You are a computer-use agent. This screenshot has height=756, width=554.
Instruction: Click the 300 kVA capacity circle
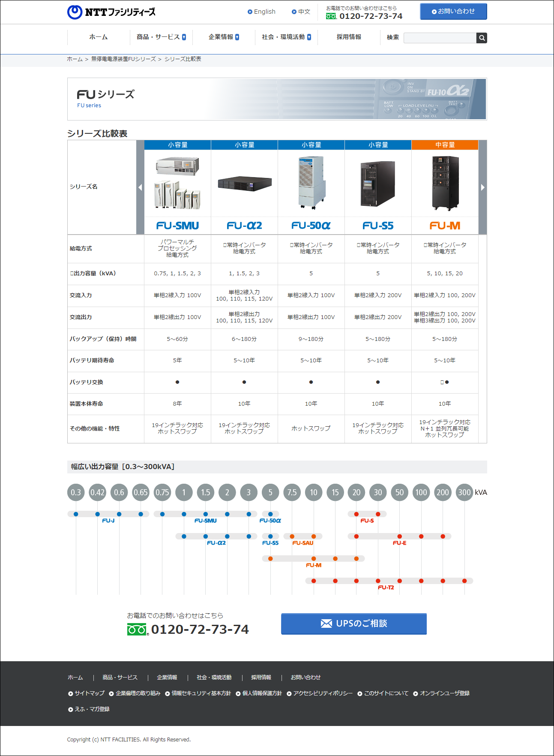[464, 492]
